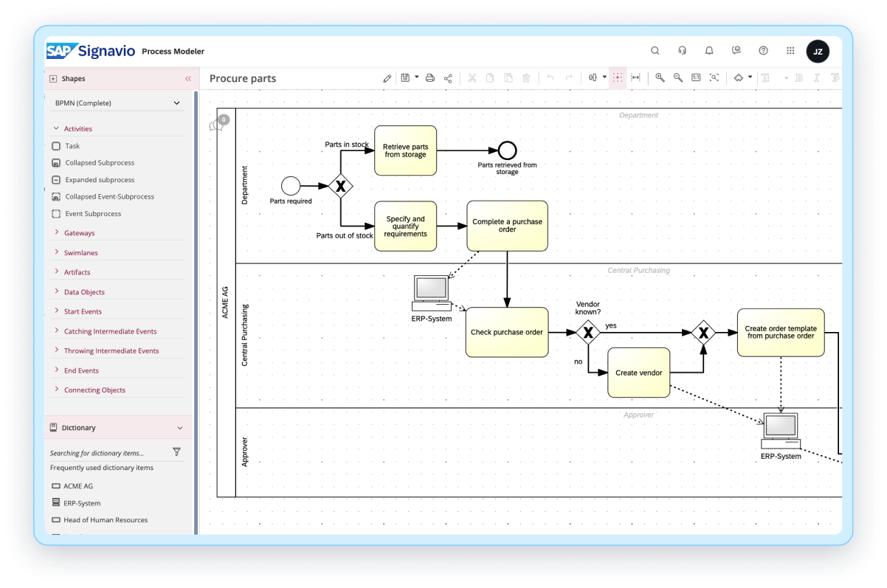This screenshot has height=588, width=887.
Task: Select the Collapsed Subprocess shape
Action: (100, 163)
